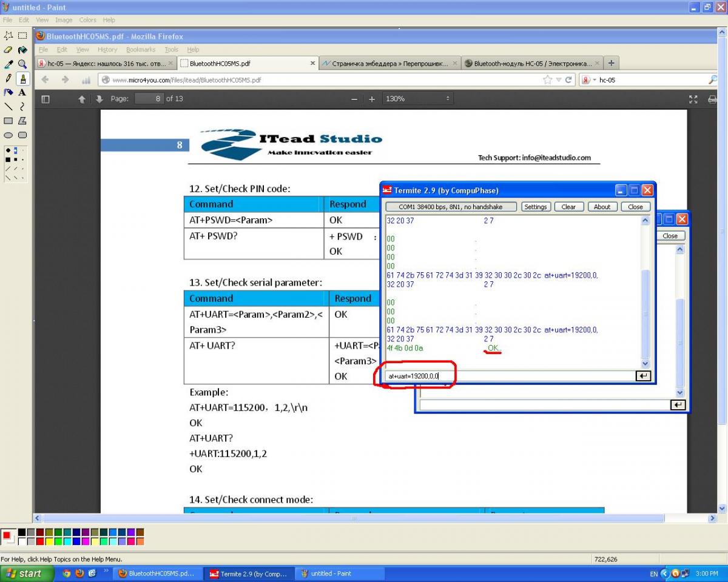Image resolution: width=728 pixels, height=582 pixels.
Task: Select the Pick Color eyedropper
Action: (x=8, y=64)
